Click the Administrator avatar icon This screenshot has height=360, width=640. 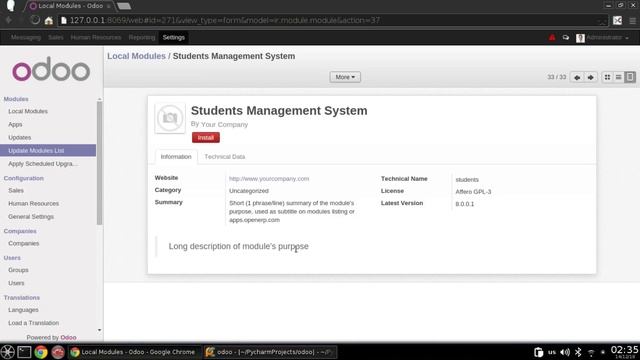(x=580, y=38)
